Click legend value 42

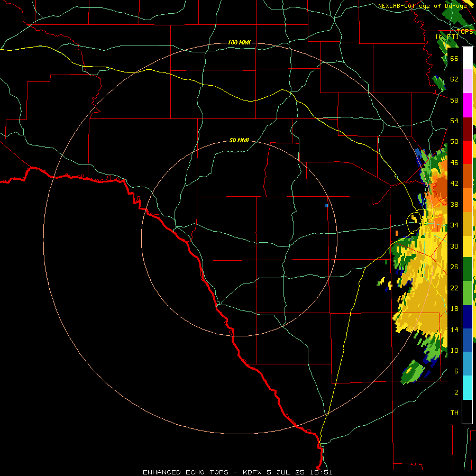454,184
